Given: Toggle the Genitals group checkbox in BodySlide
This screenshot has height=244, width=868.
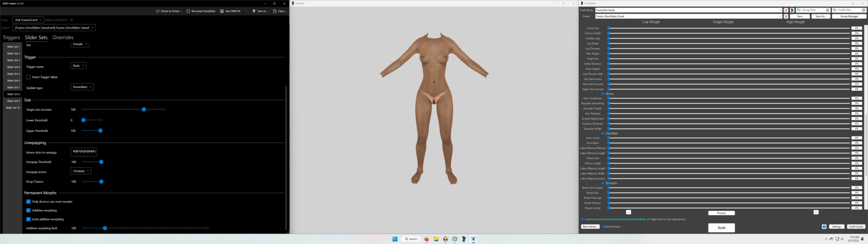Looking at the screenshot, I should click(x=603, y=133).
